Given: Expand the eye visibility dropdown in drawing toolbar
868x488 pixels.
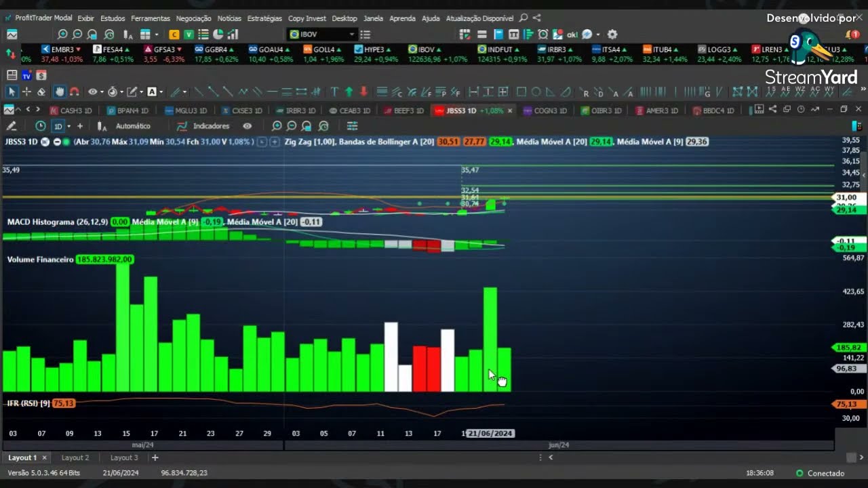Looking at the screenshot, I should [101, 92].
